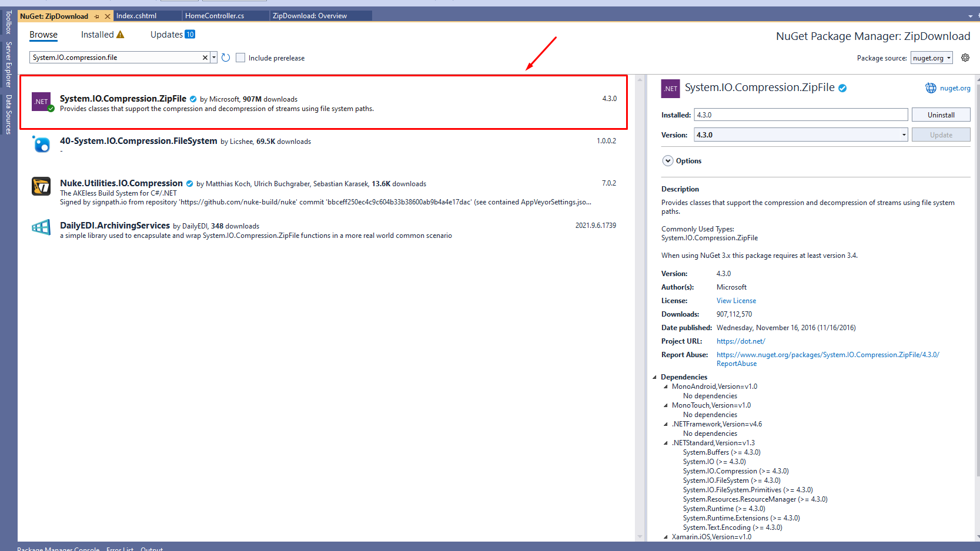
Task: Click the System.Resources.ResourceManager dependency
Action: click(x=755, y=499)
